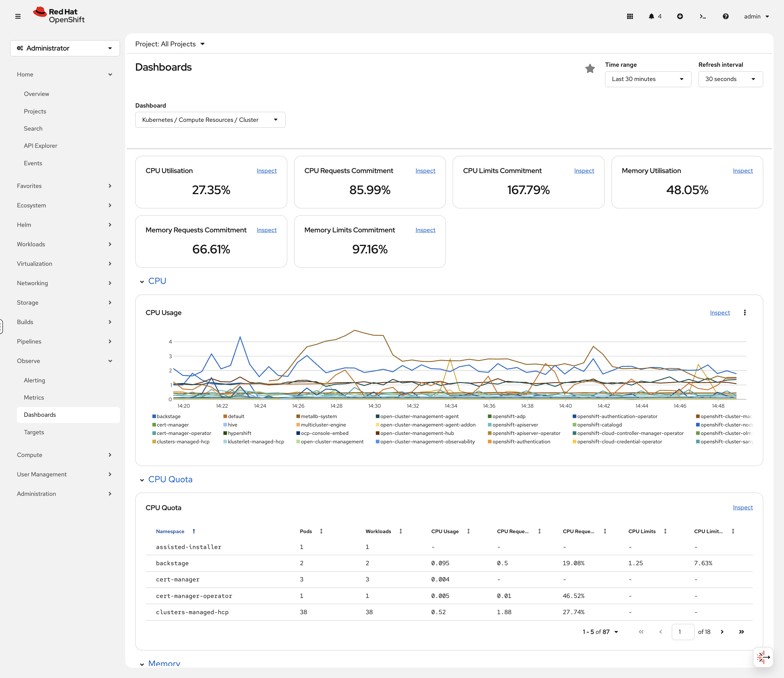Click the Red Hat OpenShift logo
This screenshot has width=784, height=678.
click(x=59, y=15)
